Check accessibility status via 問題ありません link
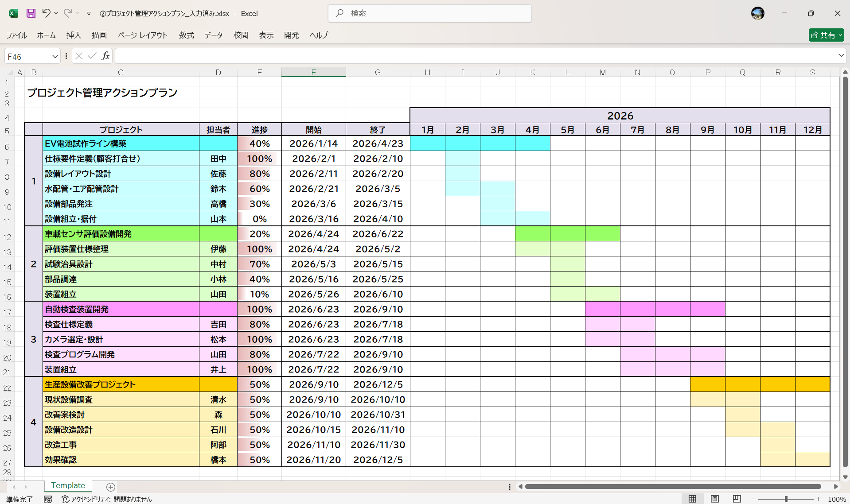Image resolution: width=850 pixels, height=504 pixels. point(111,499)
